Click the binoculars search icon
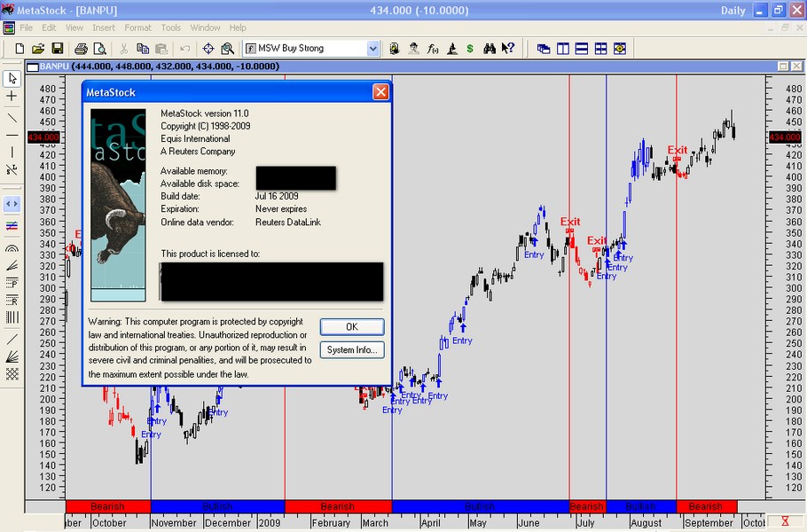 click(490, 49)
